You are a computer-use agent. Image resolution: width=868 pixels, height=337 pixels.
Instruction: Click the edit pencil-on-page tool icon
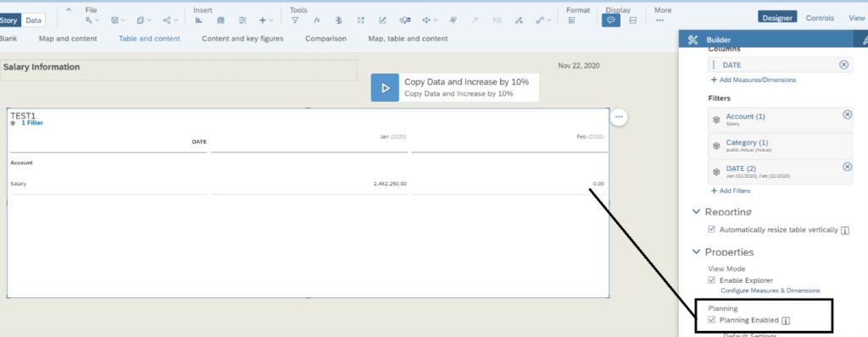click(x=382, y=20)
